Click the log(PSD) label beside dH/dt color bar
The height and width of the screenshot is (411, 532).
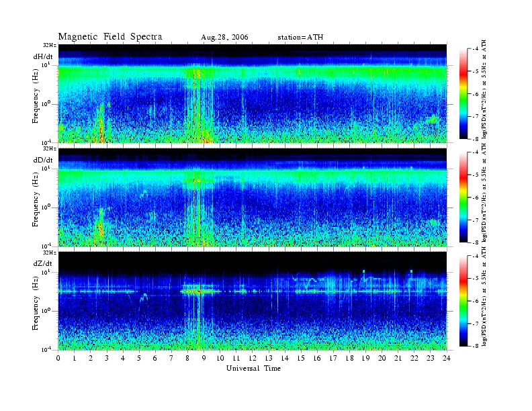click(x=484, y=89)
